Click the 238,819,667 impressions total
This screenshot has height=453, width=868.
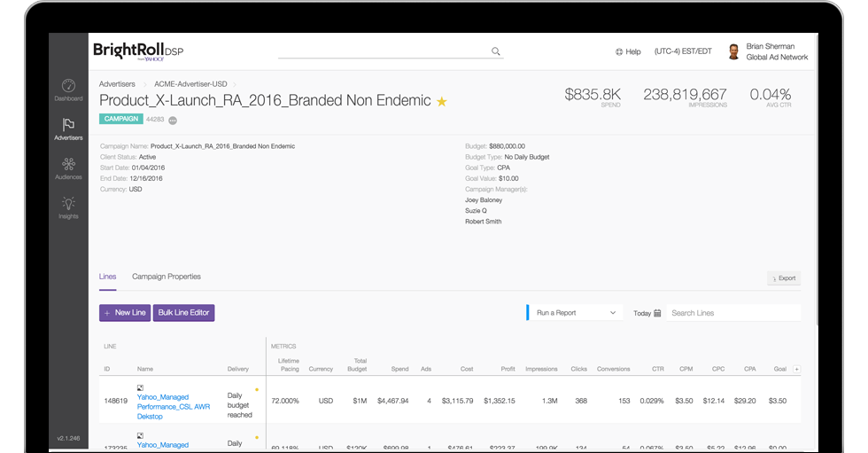point(685,95)
